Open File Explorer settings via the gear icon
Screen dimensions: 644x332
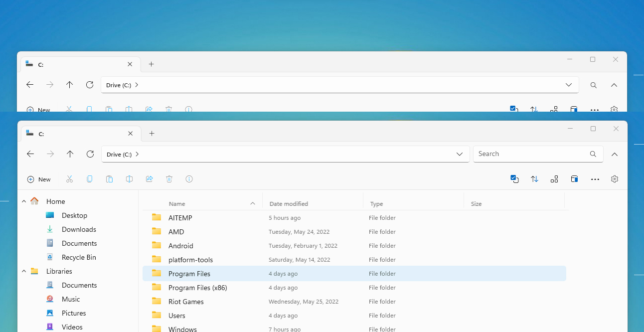(x=615, y=179)
